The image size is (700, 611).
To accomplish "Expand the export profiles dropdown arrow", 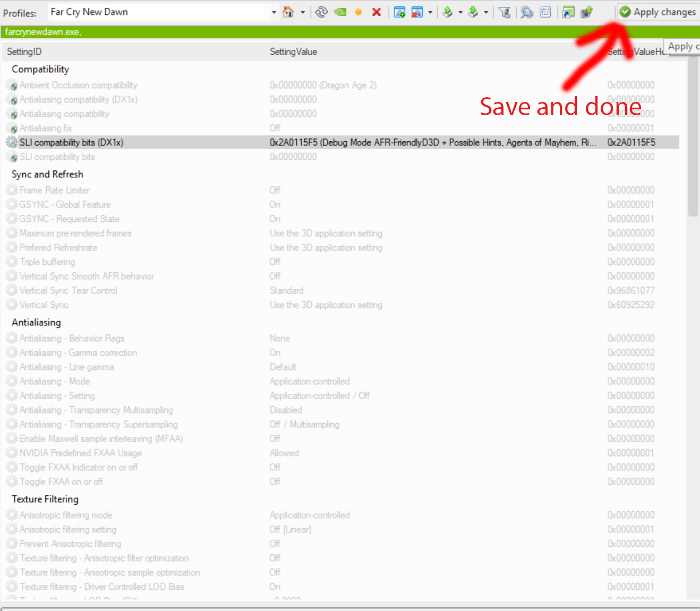I will [460, 12].
